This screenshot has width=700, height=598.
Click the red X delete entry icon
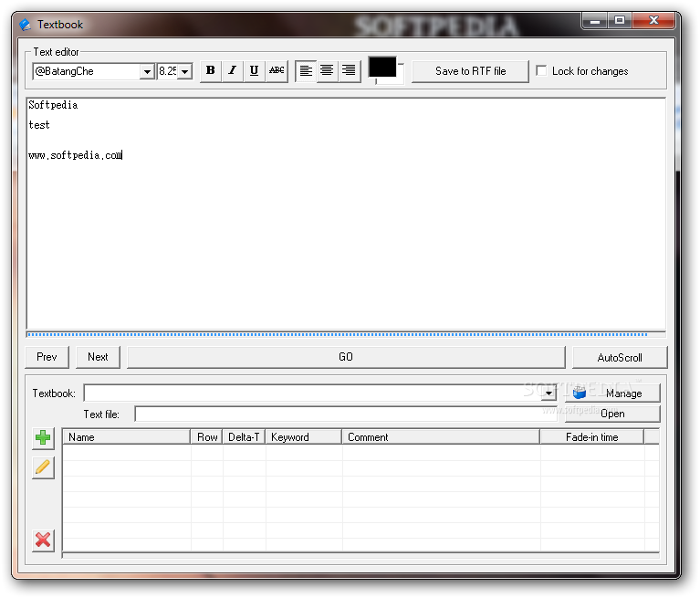click(x=43, y=540)
